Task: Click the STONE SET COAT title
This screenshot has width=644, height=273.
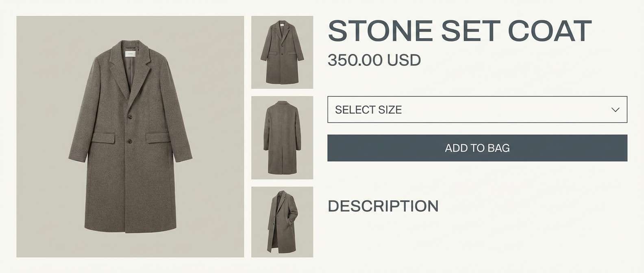Action: click(x=460, y=30)
